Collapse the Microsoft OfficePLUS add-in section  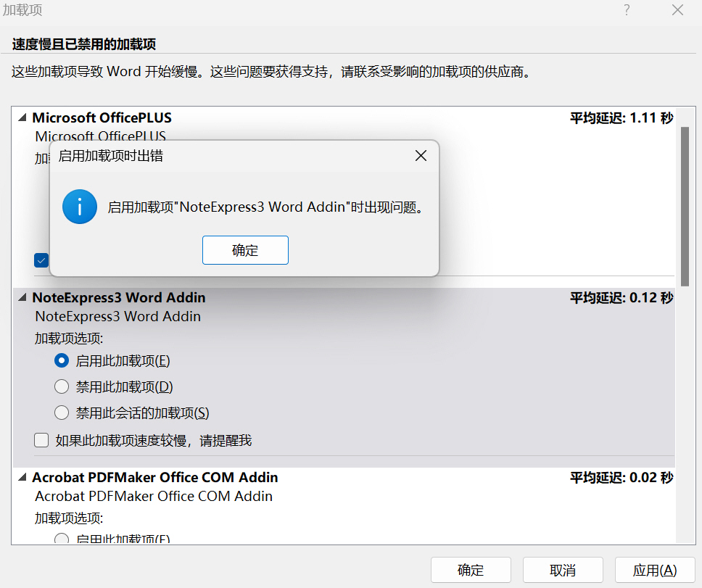point(22,117)
